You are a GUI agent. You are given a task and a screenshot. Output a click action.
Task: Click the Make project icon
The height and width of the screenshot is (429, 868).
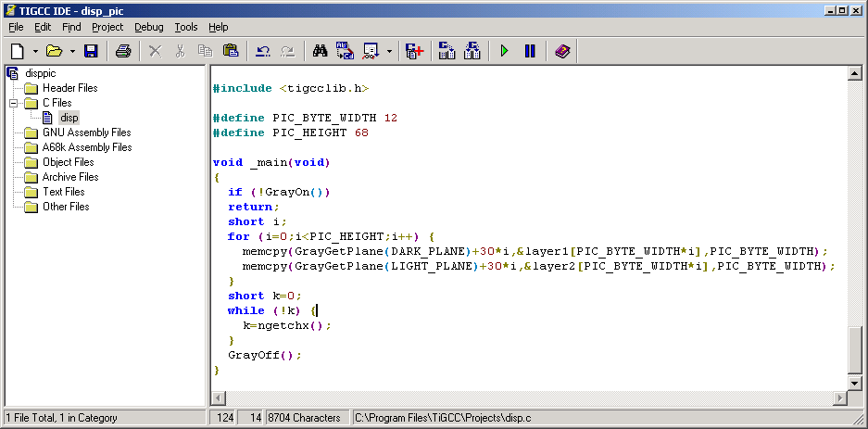(x=472, y=52)
